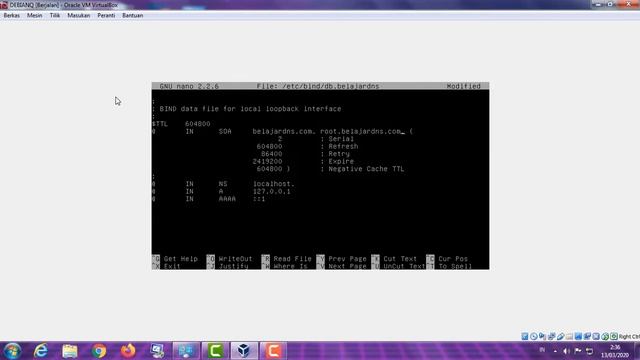
Task: Click the 'Read File' shortcut label in nano
Action: (292, 259)
